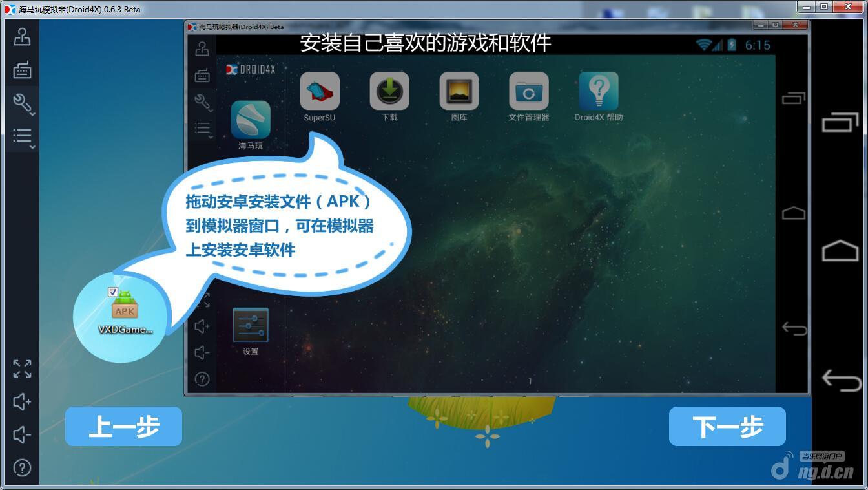
Task: Open keyboard mapping tool in sidebar
Action: (x=22, y=70)
